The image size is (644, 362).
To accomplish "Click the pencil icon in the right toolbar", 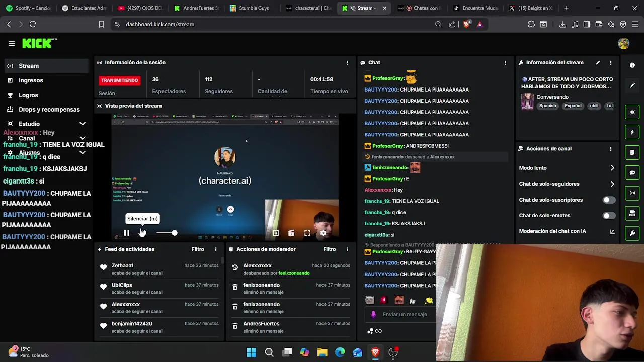I will pyautogui.click(x=632, y=85).
